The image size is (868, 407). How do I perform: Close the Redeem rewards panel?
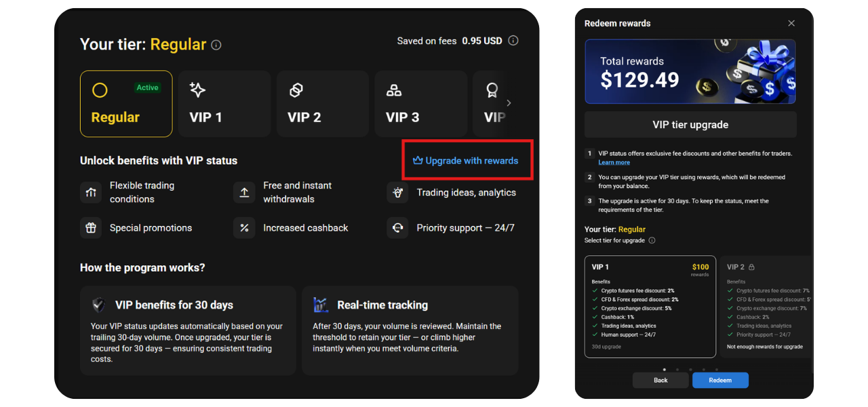(791, 23)
